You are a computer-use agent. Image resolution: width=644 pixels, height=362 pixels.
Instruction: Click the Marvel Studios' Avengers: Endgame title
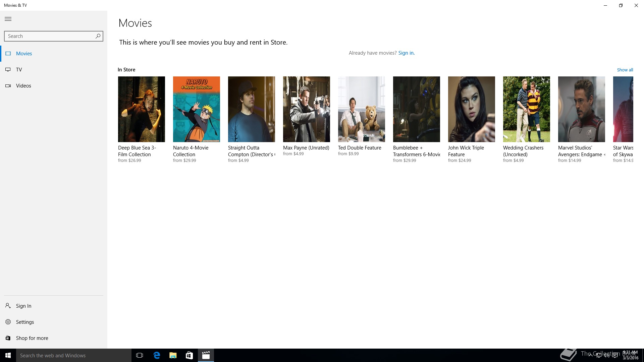coord(582,151)
